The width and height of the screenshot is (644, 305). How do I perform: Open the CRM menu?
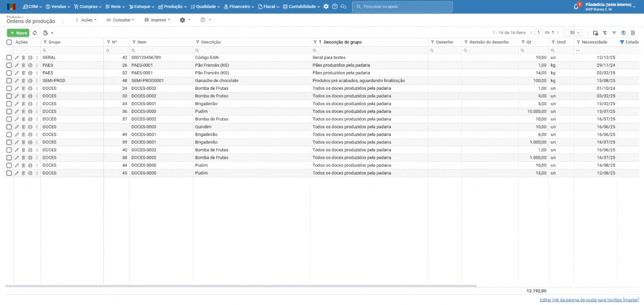33,7
